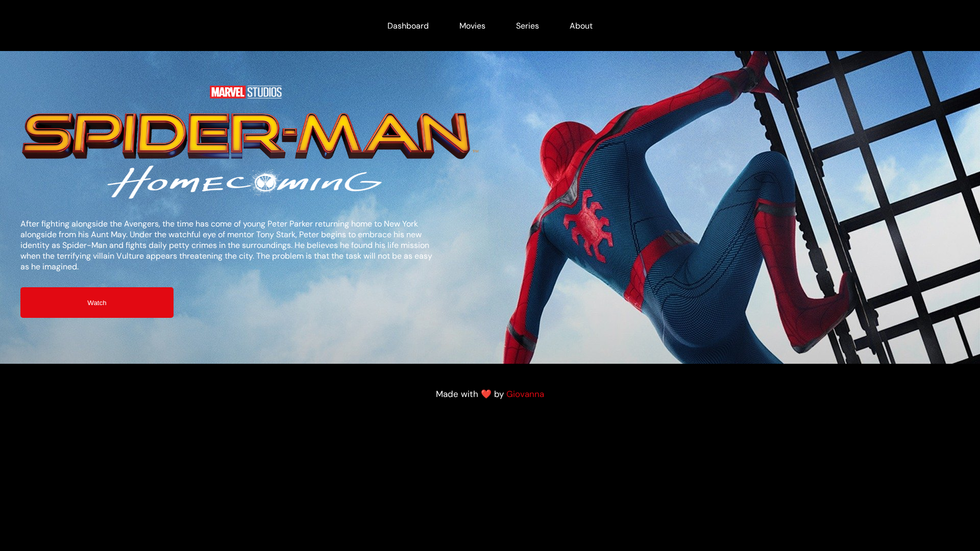Image resolution: width=980 pixels, height=551 pixels.
Task: Open the Dashboard nav item
Action: click(408, 26)
